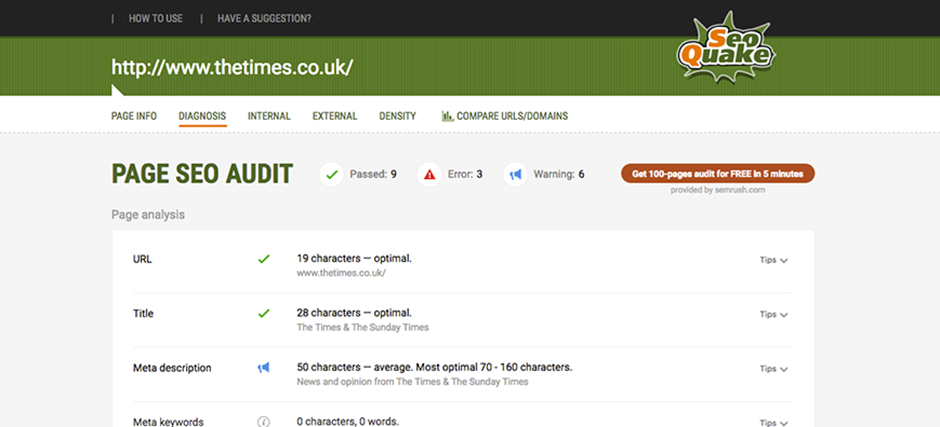Click the Meta description row label
The height and width of the screenshot is (427, 940).
point(172,368)
